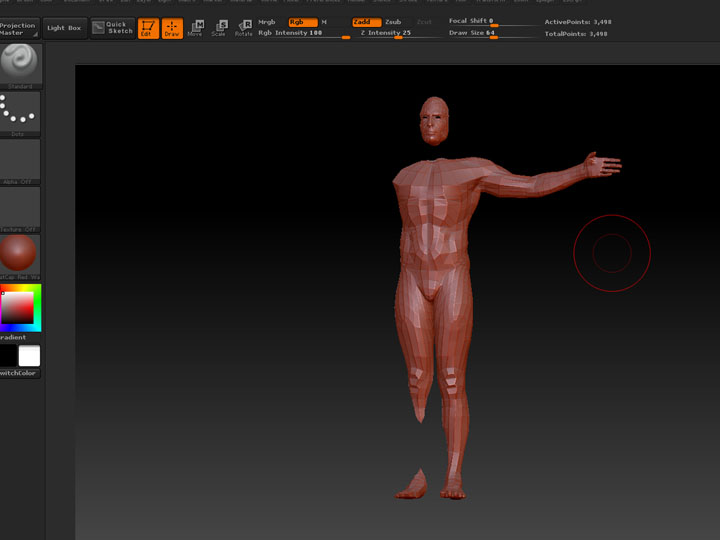
Task: Open the Light Box browser
Action: 64,27
